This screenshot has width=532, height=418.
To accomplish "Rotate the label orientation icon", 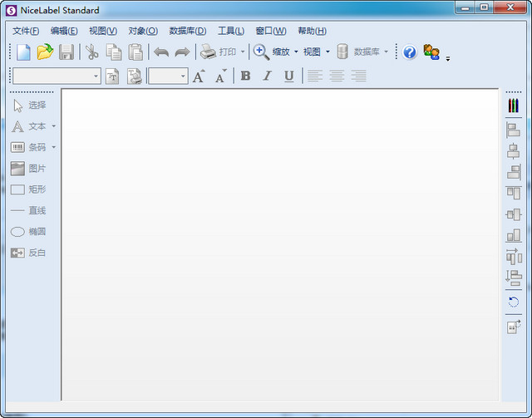I will click(514, 327).
